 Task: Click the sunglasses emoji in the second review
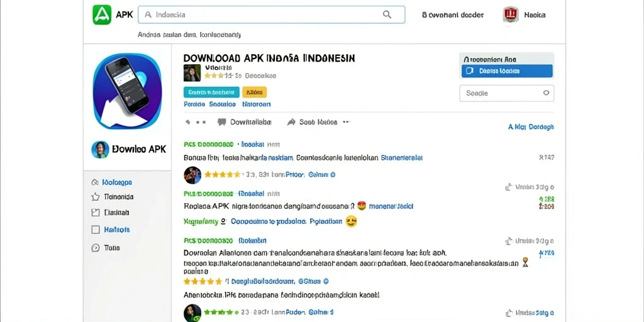pyautogui.click(x=362, y=206)
